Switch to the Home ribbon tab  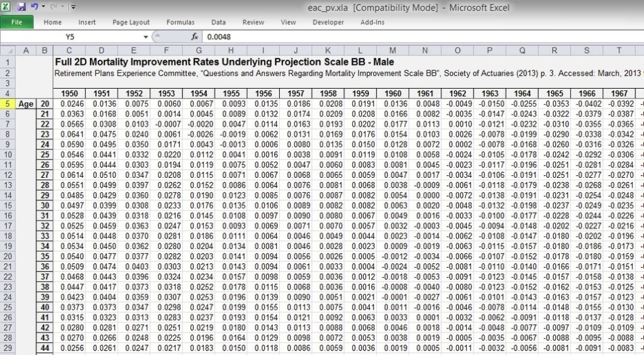[x=53, y=22]
